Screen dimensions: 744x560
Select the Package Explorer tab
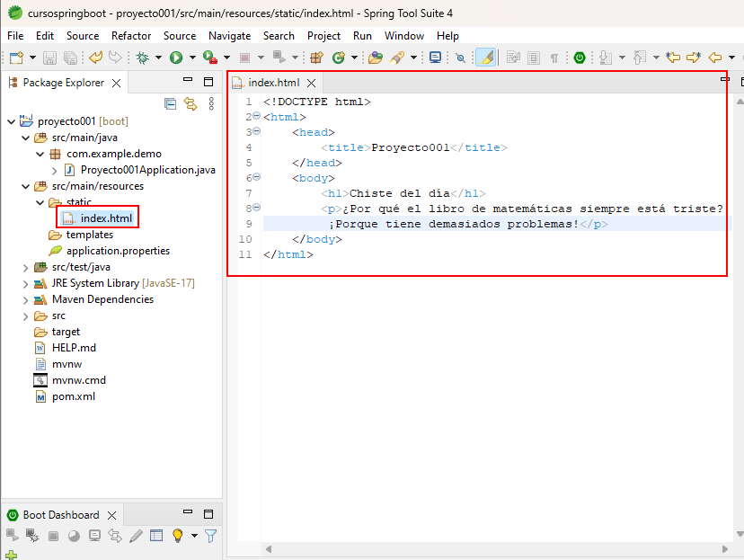[x=63, y=83]
